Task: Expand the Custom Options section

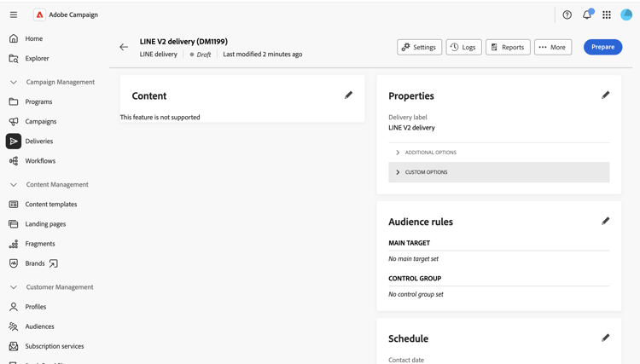Action: 499,172
